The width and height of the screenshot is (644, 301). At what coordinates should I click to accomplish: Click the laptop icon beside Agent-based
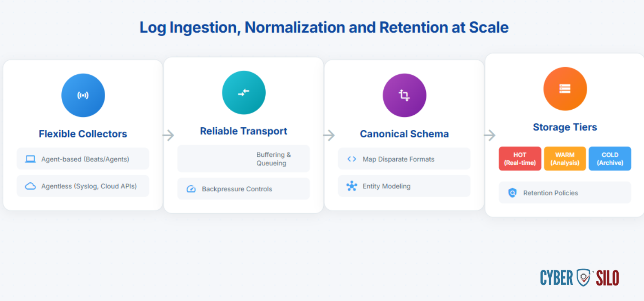pos(30,159)
